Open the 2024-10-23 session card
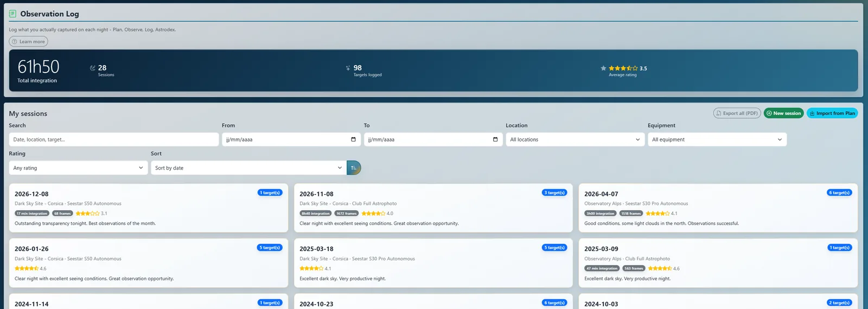 click(433, 302)
